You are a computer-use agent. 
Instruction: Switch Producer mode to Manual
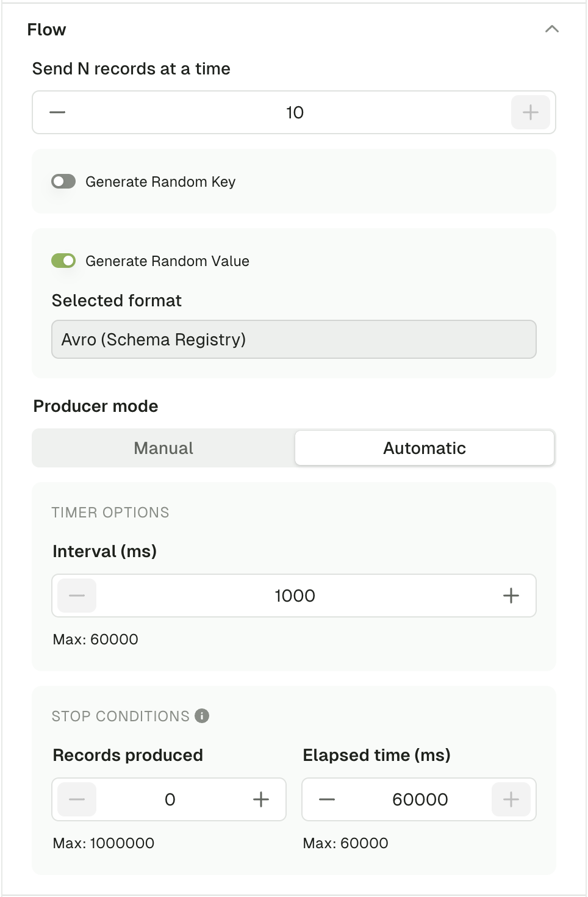point(163,448)
